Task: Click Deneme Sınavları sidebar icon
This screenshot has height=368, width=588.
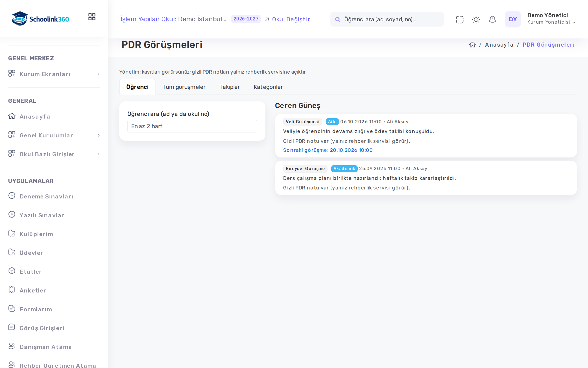Action: pyautogui.click(x=12, y=195)
